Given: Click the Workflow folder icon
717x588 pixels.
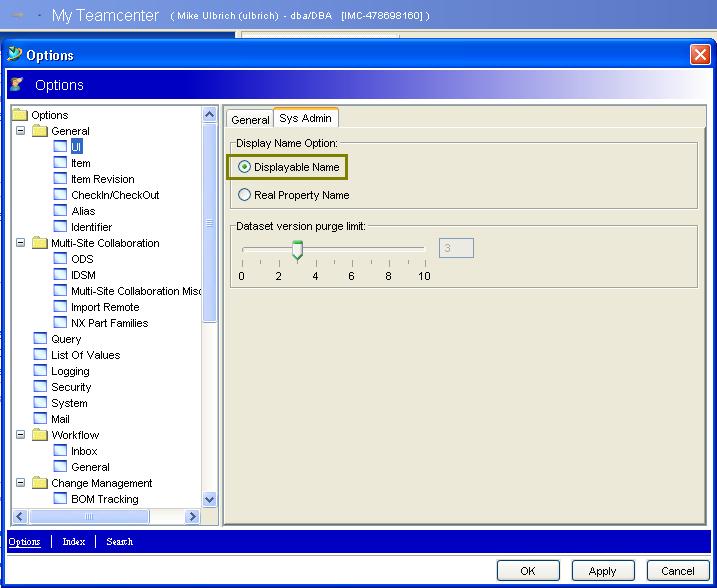Looking at the screenshot, I should click(x=40, y=435).
